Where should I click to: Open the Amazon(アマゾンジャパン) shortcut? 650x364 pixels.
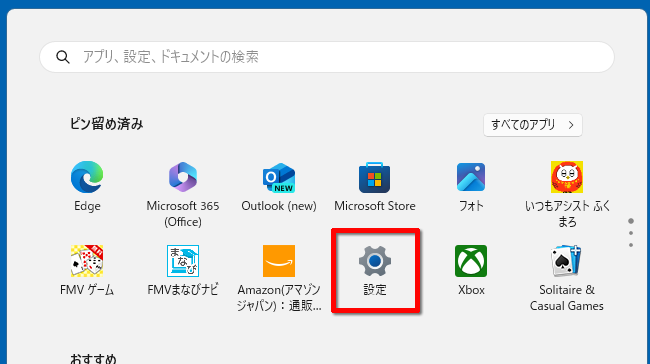point(279,278)
